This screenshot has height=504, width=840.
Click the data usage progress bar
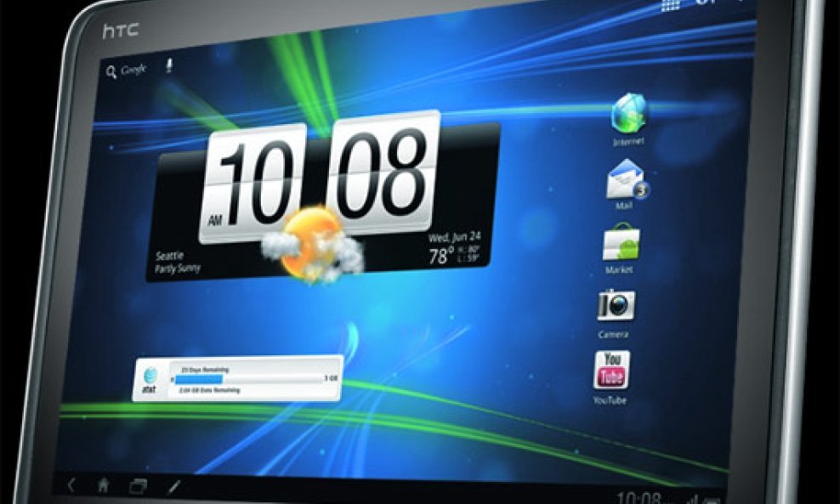click(248, 379)
